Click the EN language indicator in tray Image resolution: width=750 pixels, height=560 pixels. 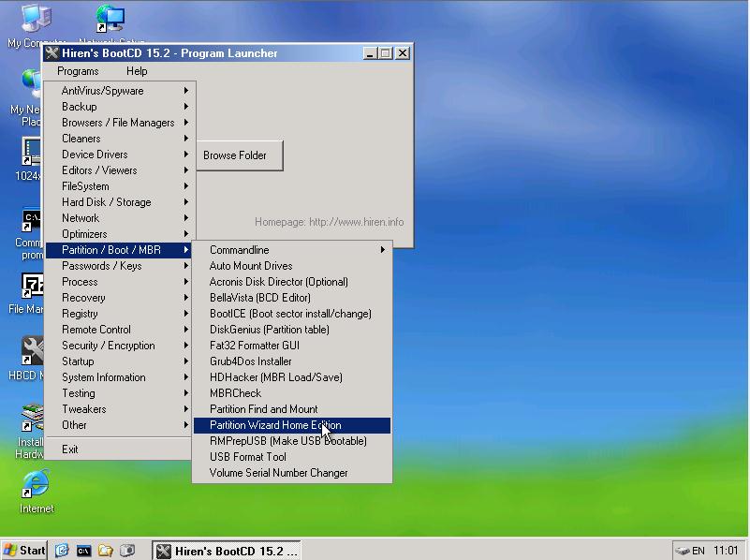pos(699,551)
